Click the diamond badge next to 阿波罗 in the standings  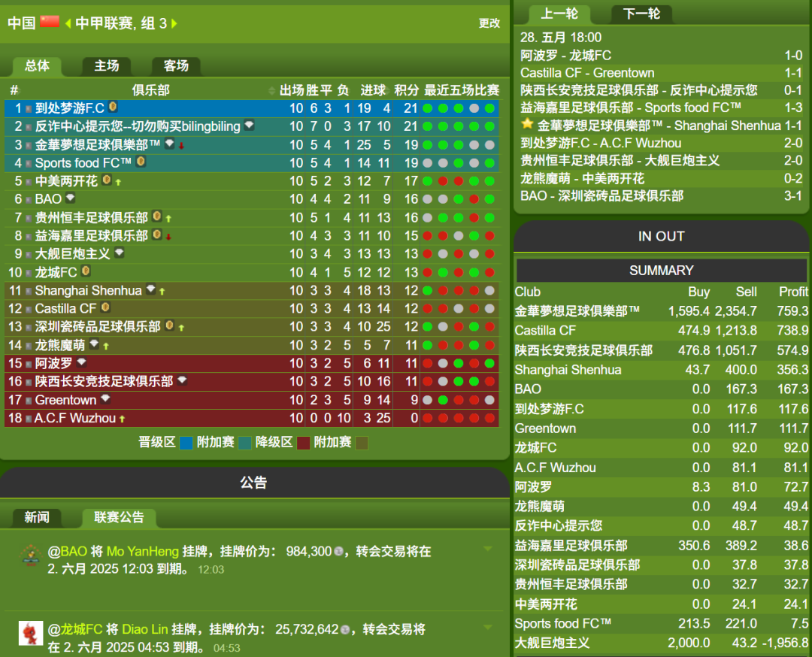[81, 362]
